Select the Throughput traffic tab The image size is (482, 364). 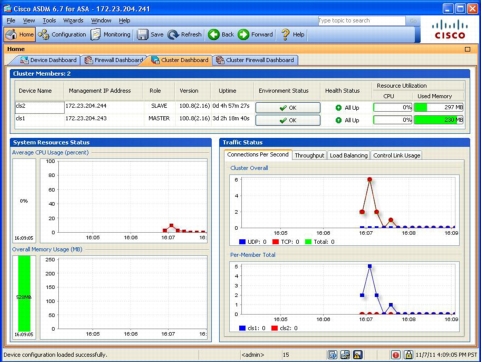pos(309,155)
